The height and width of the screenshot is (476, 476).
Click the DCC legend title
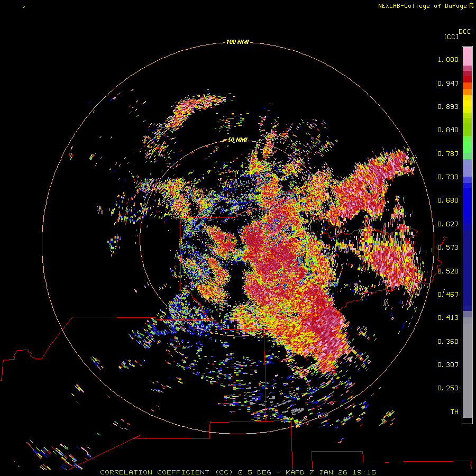point(464,32)
